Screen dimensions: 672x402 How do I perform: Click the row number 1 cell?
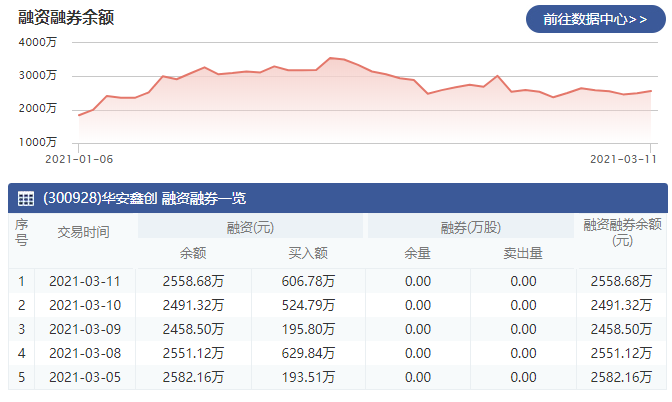tap(21, 281)
